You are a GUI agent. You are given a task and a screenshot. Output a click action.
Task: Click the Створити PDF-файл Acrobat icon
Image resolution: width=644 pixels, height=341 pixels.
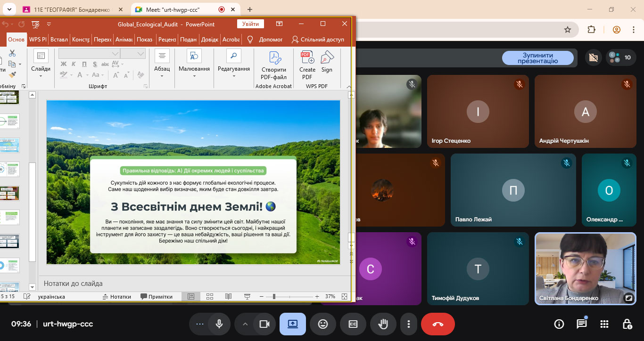pyautogui.click(x=274, y=58)
